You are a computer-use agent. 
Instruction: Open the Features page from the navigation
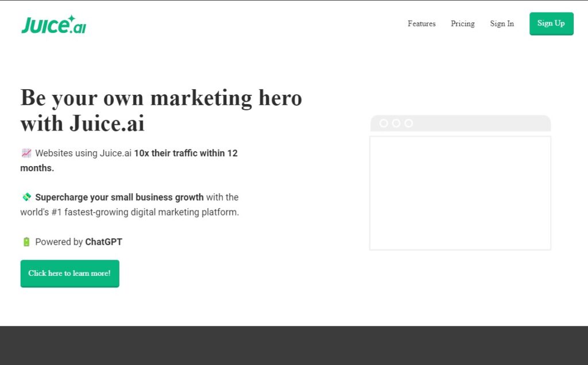point(421,24)
